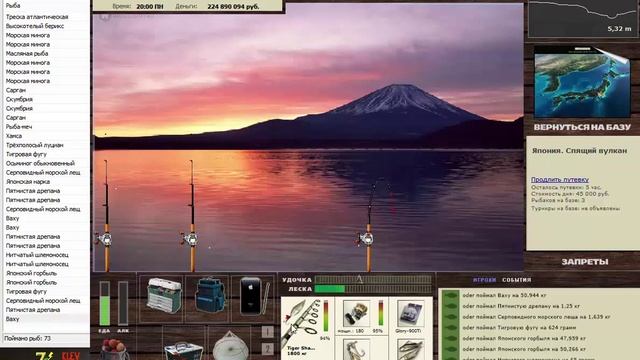The width and height of the screenshot is (640, 360).
Task: Click the 'Стоимость дня: 45 000 руб.' text
Action: coord(570,194)
